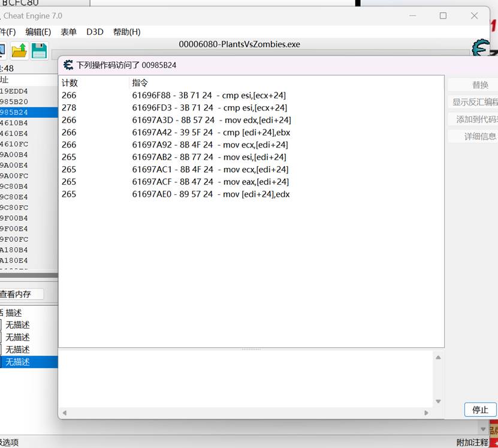498x448 pixels.
Task: Select address 19EDD4 in the found list
Action: [29, 91]
